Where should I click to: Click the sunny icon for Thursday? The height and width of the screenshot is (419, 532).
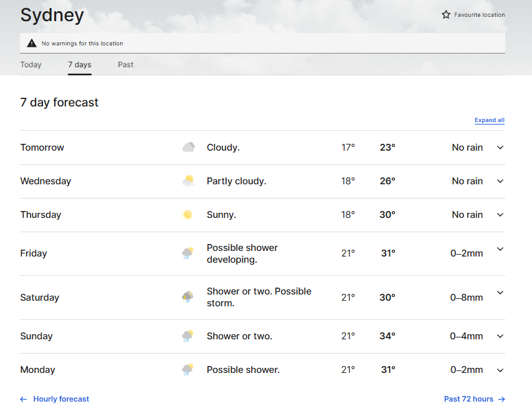pos(188,215)
